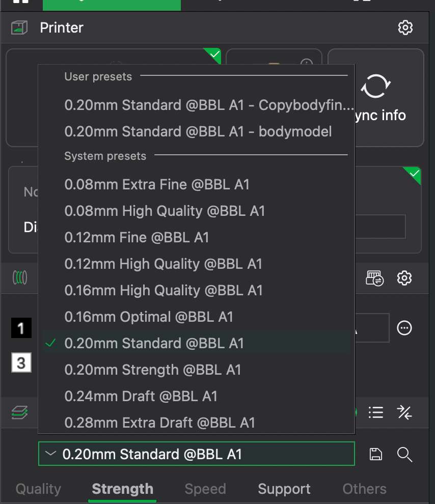Click the compare presets icon
The width and height of the screenshot is (435, 504).
coord(404,412)
